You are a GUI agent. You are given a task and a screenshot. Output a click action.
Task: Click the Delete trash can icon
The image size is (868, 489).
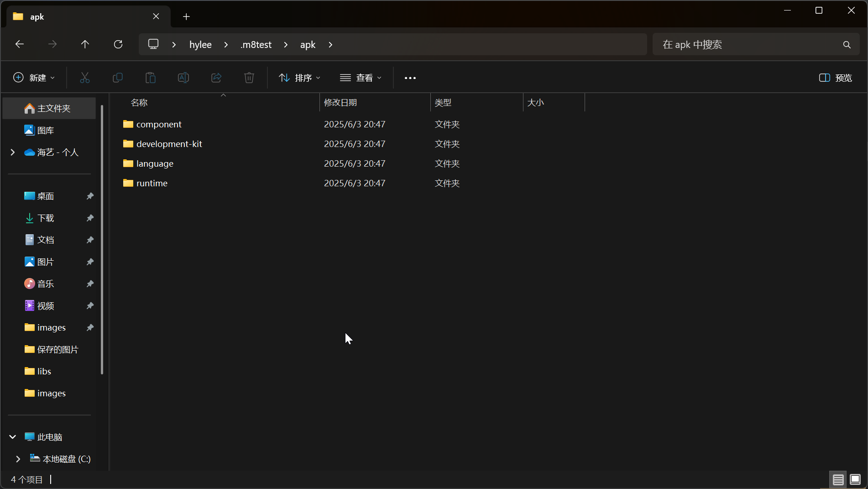coord(249,78)
